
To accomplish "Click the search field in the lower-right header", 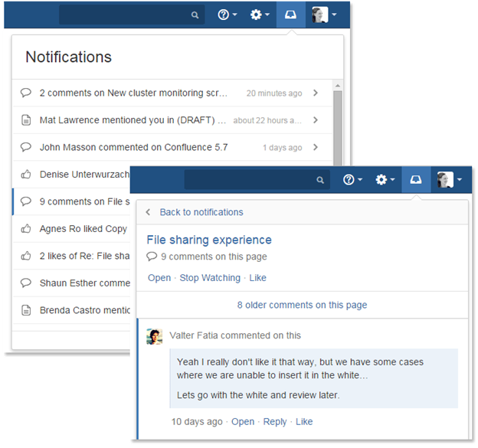I will coord(257,180).
